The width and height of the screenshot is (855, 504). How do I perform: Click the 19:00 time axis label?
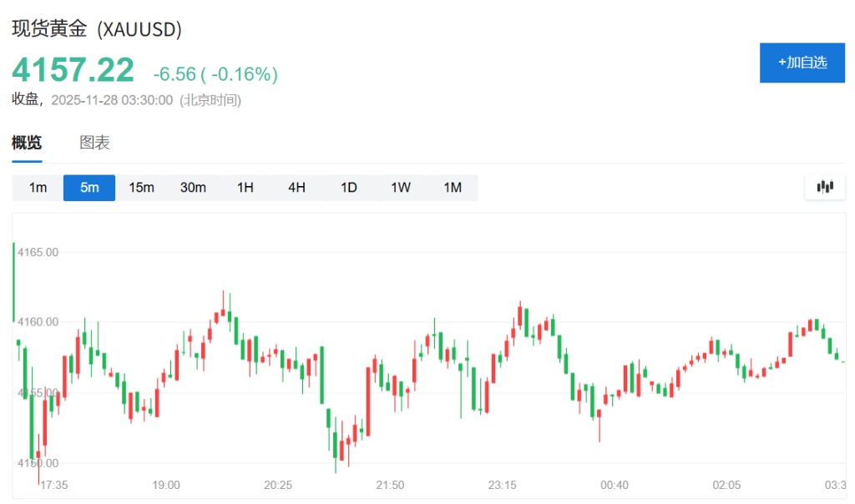coord(166,485)
